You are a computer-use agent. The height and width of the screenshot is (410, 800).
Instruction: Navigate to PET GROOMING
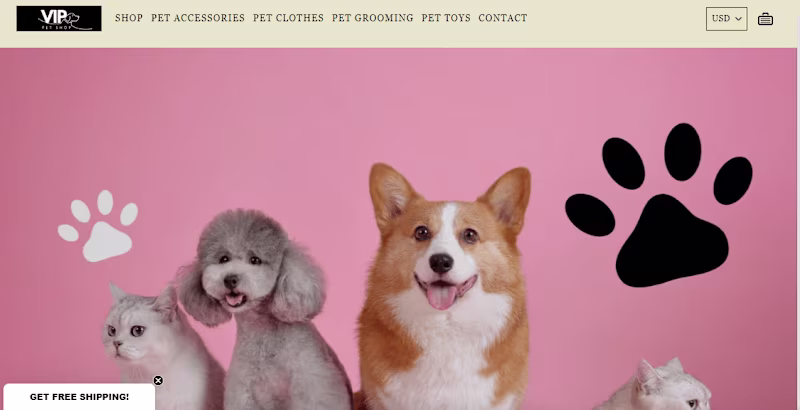pos(372,18)
